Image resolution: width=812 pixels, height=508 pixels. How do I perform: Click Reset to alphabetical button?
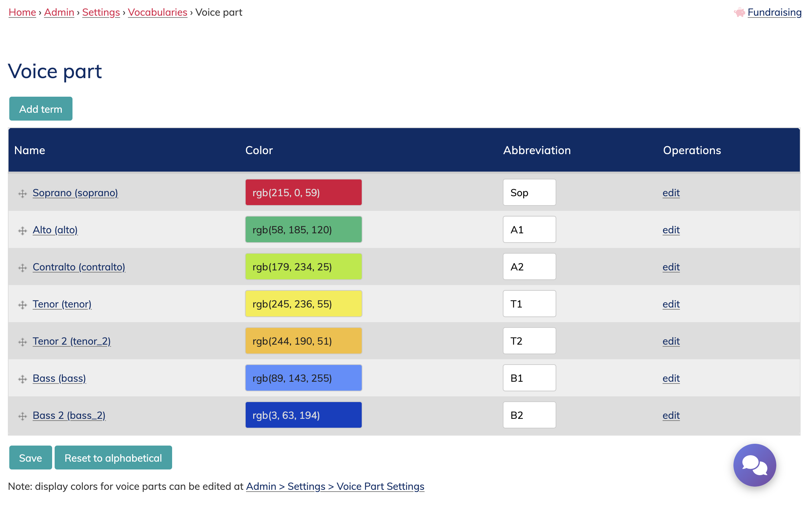coord(113,458)
